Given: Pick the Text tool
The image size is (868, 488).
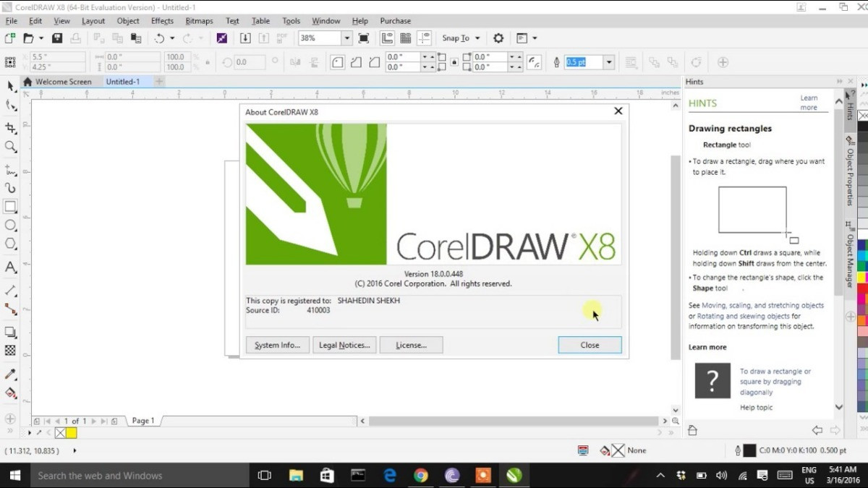Looking at the screenshot, I should 10,268.
